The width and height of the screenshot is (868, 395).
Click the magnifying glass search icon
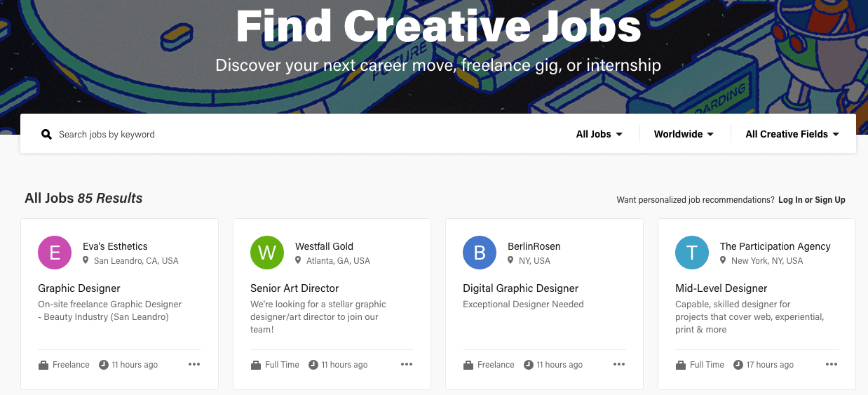click(x=47, y=134)
